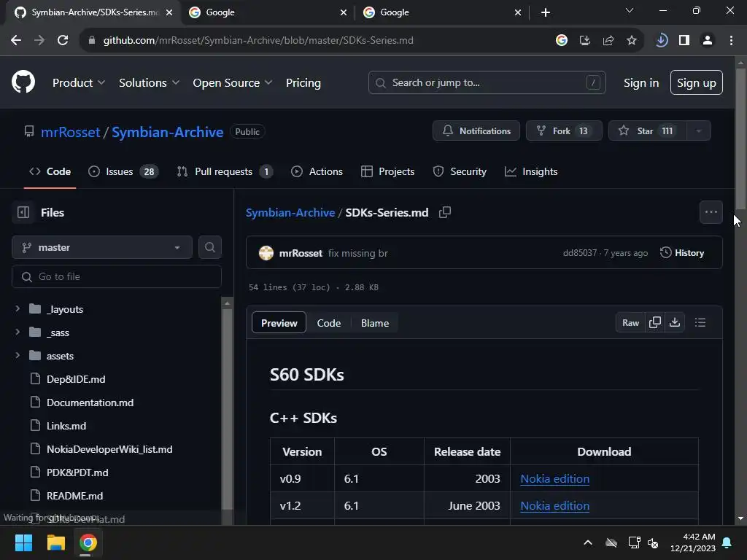Switch to Code file view
Screen dimensions: 747x560
tap(329, 323)
